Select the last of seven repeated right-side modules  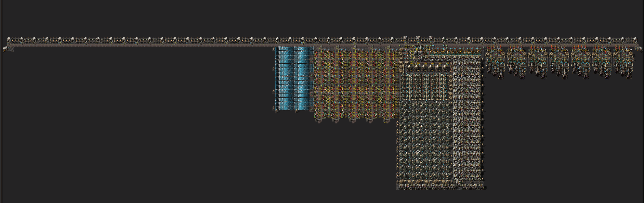click(x=623, y=62)
